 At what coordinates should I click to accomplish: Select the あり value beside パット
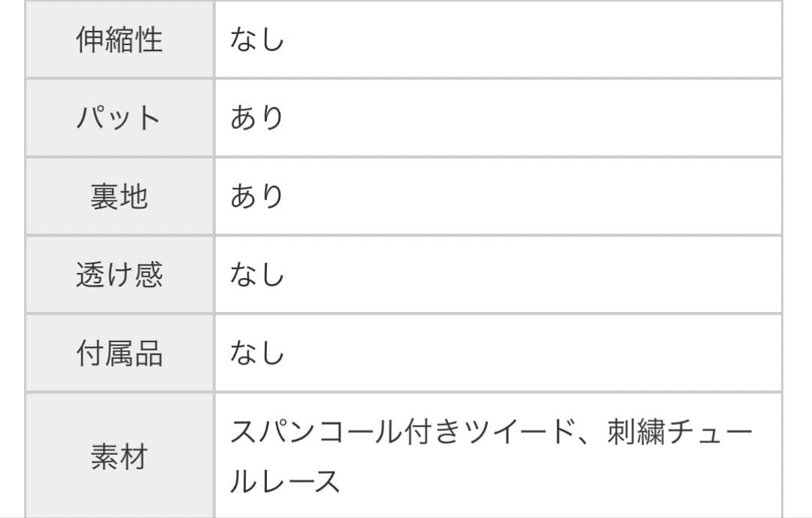click(257, 118)
